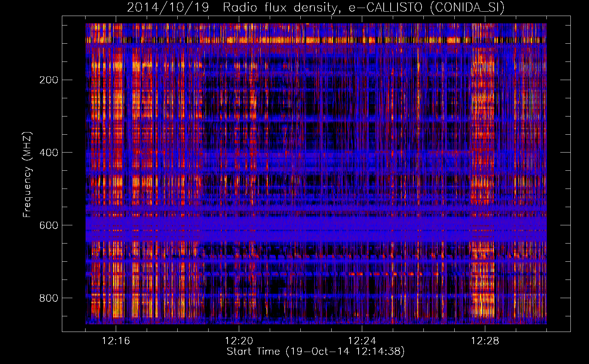Click the 200 frequency tick label
This screenshot has width=589, height=364.
click(49, 80)
